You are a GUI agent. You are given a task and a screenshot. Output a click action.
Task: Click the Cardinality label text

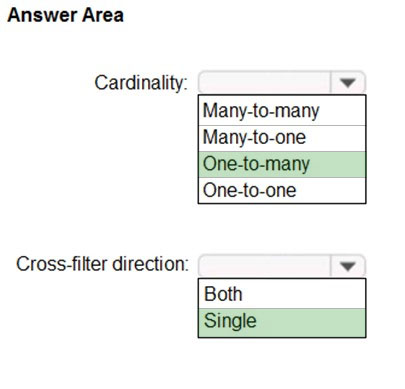[141, 83]
